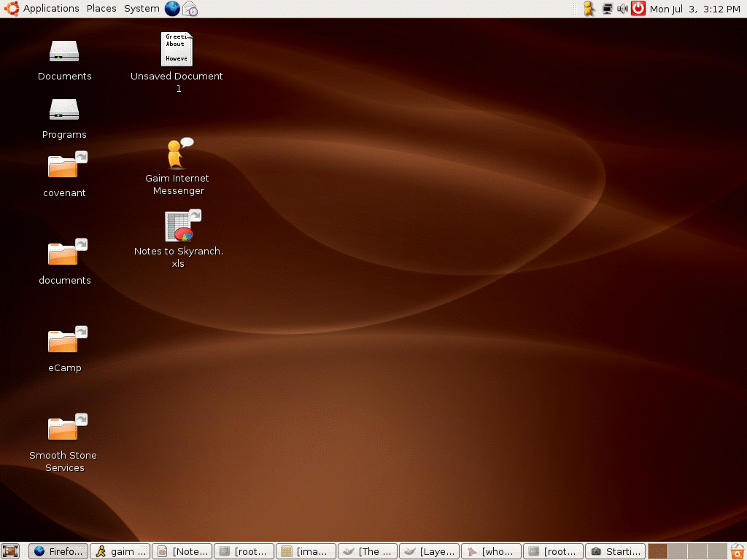Click the mail envelope launcher in the top panel

tap(190, 9)
